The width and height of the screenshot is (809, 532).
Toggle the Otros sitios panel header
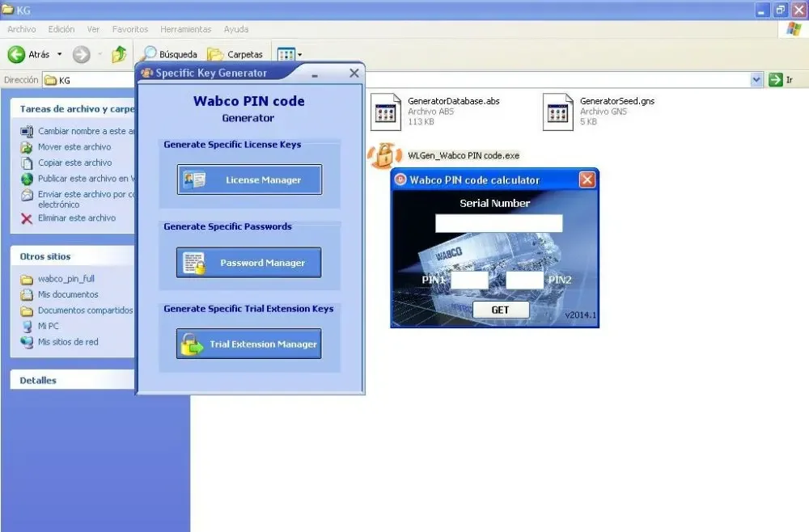coord(72,256)
